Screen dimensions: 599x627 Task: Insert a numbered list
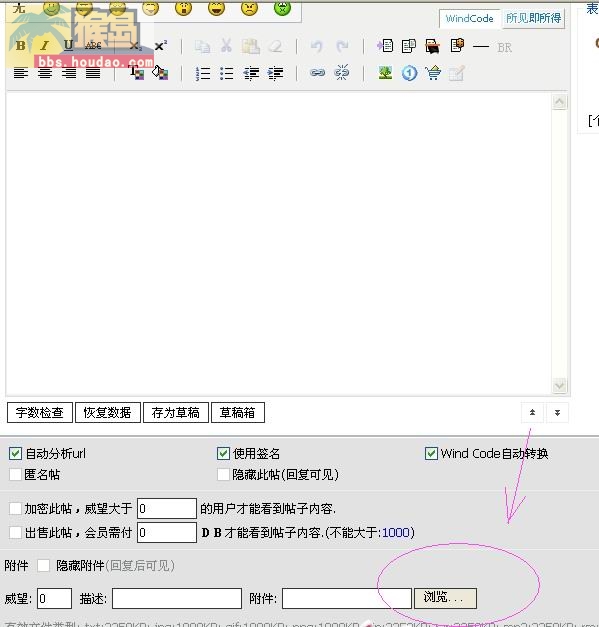pyautogui.click(x=203, y=74)
